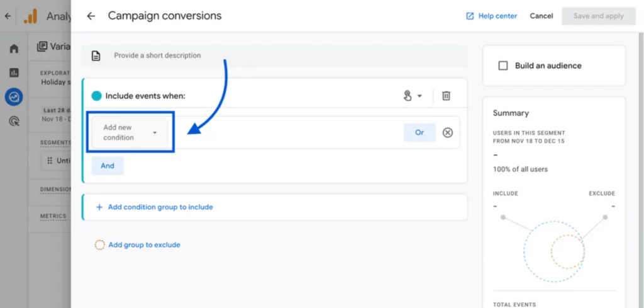Open Reports icon in left sidebar
Image resolution: width=644 pixels, height=308 pixels.
pyautogui.click(x=14, y=73)
